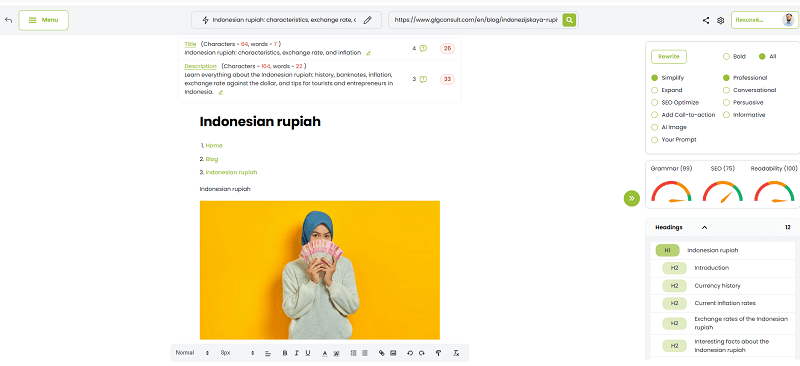Click the back arrow beside Menu
The image size is (800, 366).
8,20
